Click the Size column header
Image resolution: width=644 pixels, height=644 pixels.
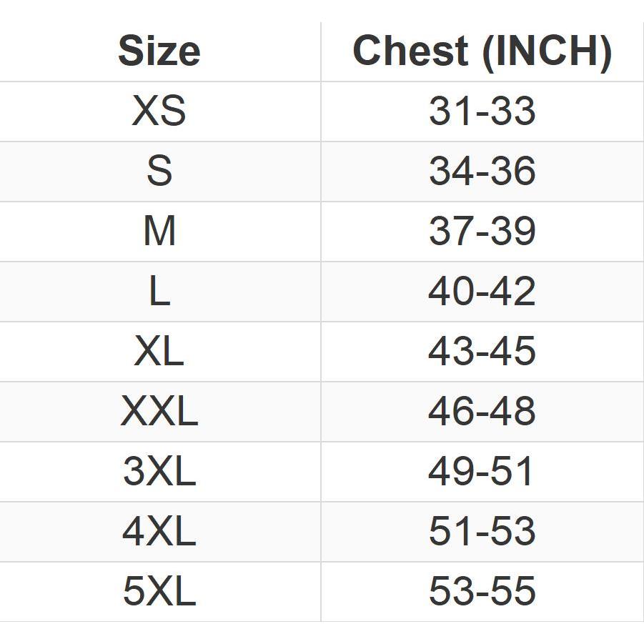(159, 51)
